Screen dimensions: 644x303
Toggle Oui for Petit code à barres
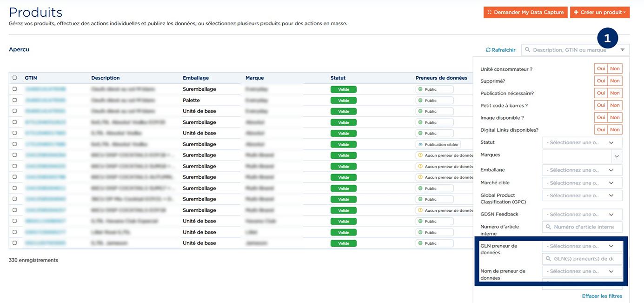[x=601, y=105]
